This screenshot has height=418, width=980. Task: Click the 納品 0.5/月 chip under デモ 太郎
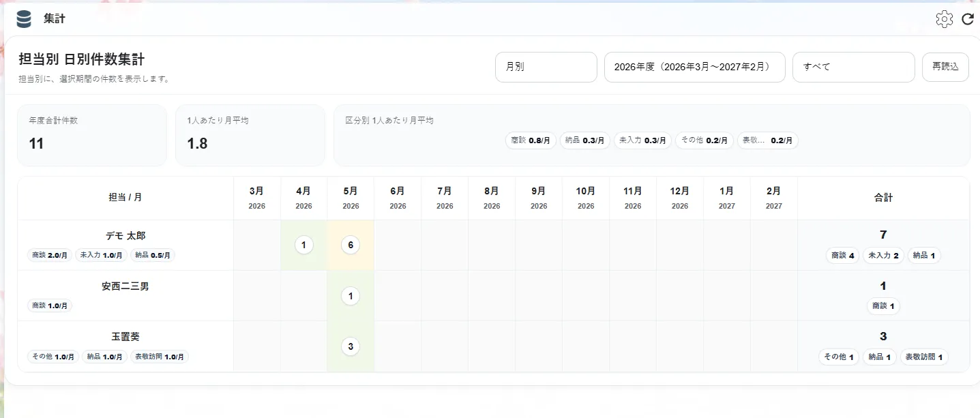153,255
